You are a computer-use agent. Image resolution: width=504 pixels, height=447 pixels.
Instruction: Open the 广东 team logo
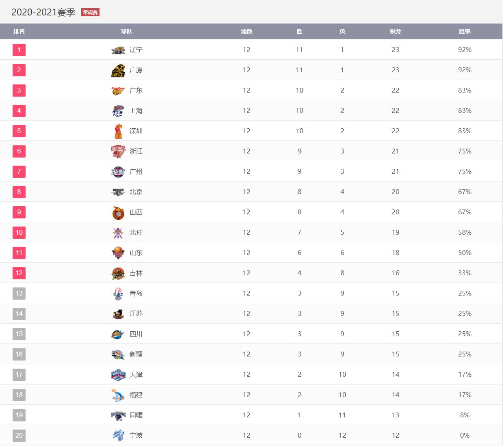[x=118, y=91]
